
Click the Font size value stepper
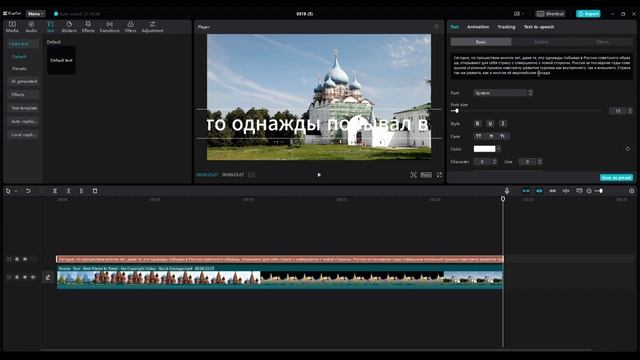coord(630,111)
